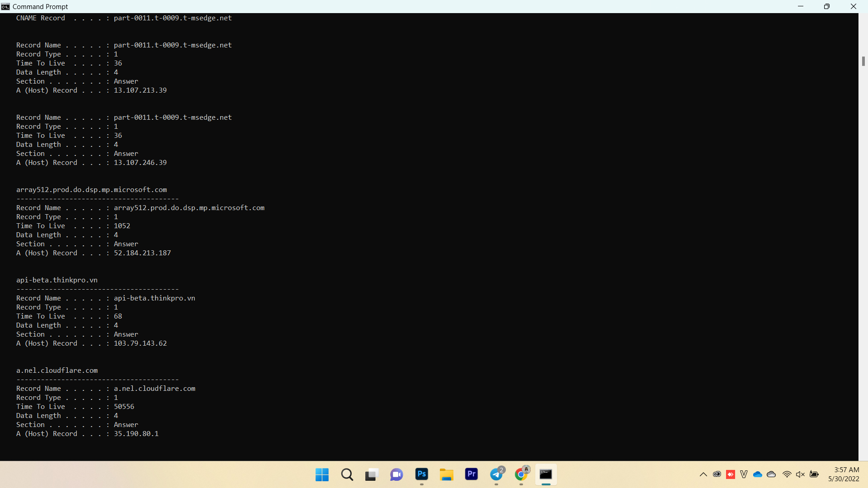The width and height of the screenshot is (868, 488).
Task: Click the V-shaped tray icon
Action: [x=744, y=474]
